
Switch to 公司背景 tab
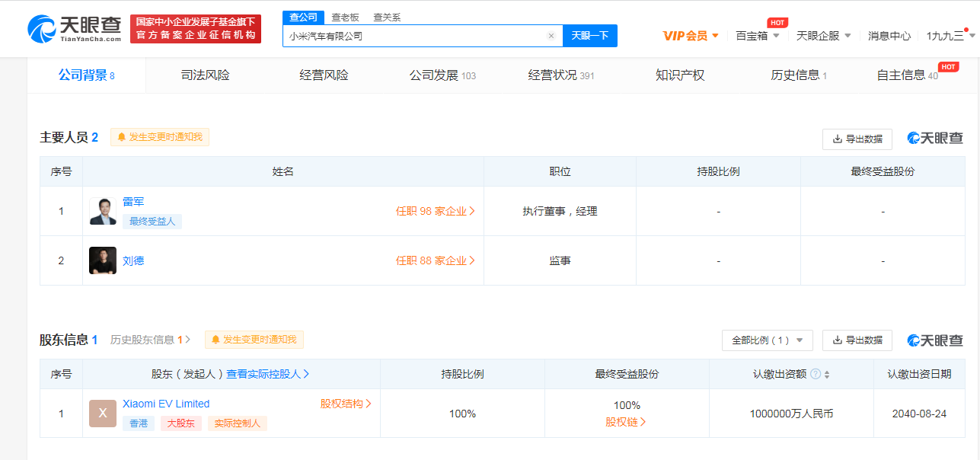click(86, 75)
